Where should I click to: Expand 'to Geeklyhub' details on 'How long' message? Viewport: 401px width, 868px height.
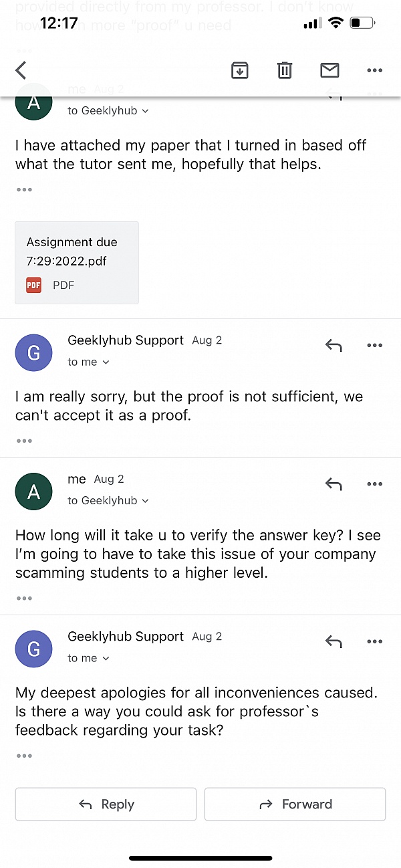pyautogui.click(x=108, y=500)
